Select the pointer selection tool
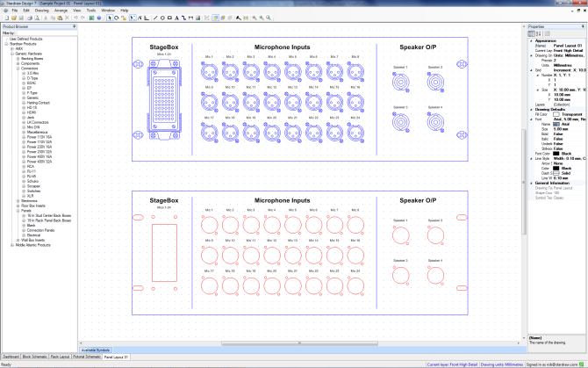 pos(109,18)
